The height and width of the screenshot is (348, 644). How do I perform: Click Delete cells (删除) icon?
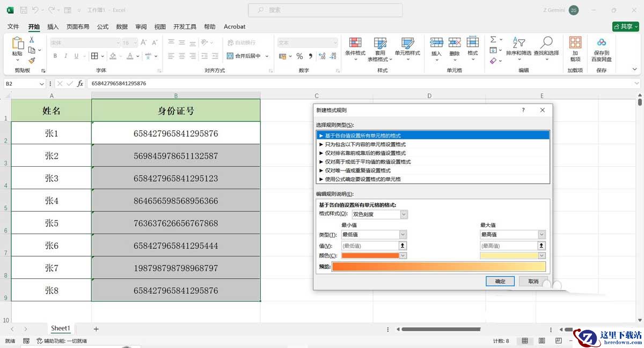(x=455, y=43)
